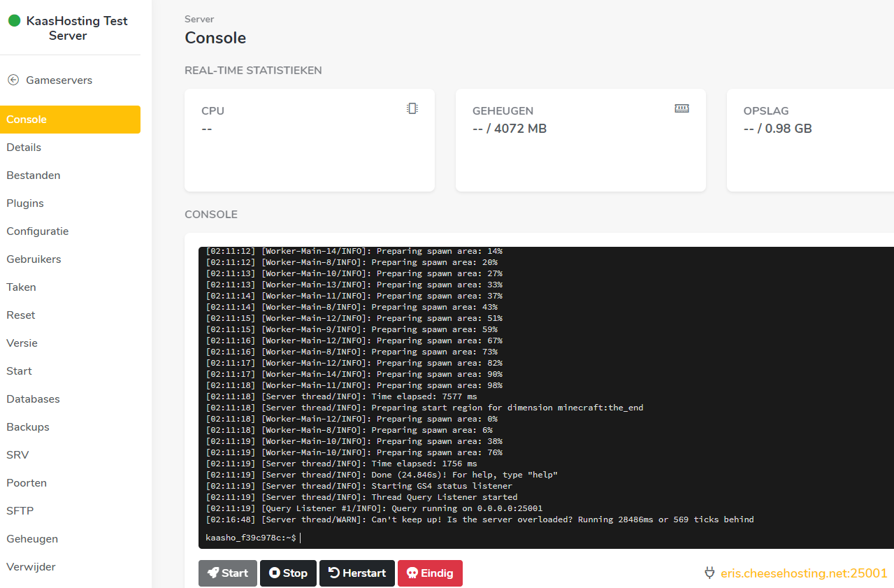Open the Versie page
This screenshot has height=588, width=894.
pos(22,343)
